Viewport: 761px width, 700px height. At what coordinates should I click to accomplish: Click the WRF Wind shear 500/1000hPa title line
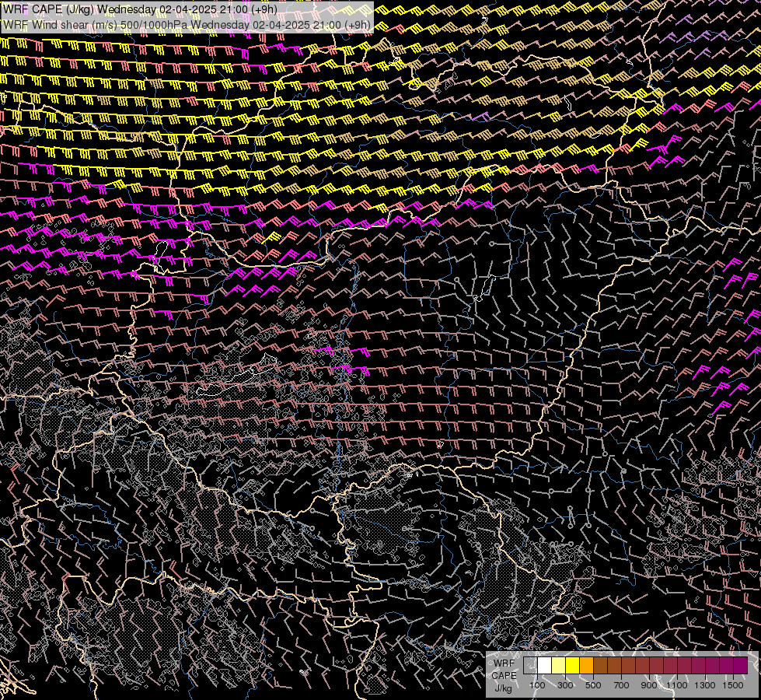187,25
